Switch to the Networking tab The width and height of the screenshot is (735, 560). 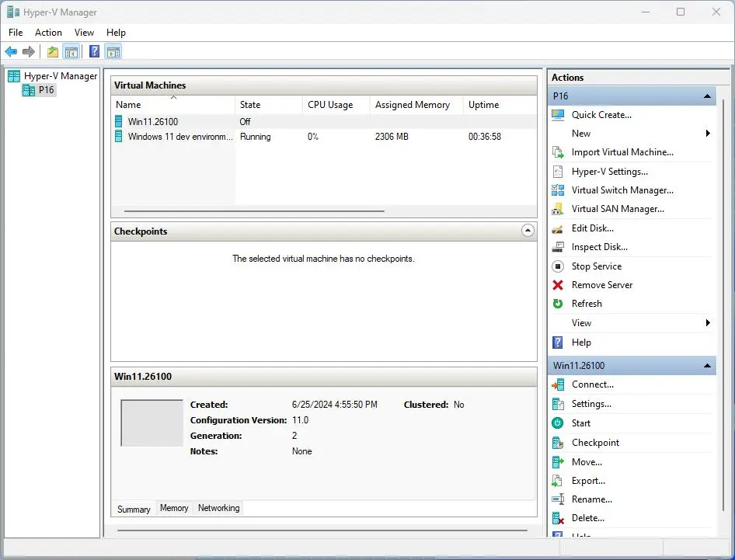pyautogui.click(x=219, y=508)
